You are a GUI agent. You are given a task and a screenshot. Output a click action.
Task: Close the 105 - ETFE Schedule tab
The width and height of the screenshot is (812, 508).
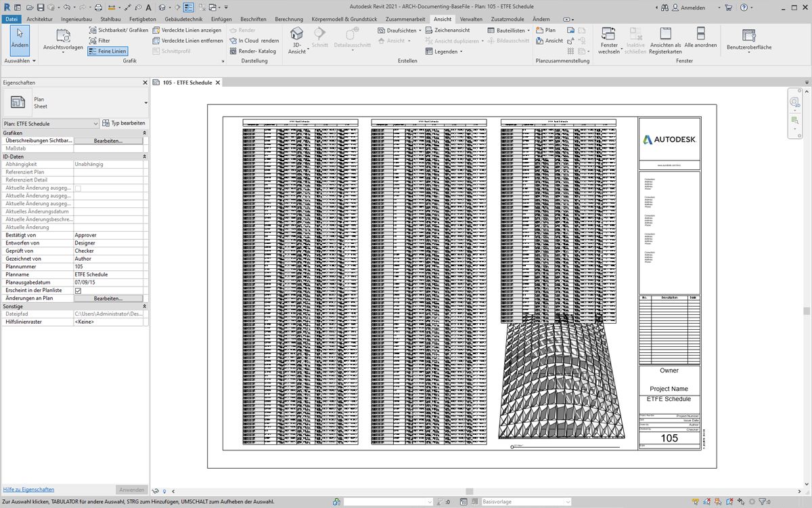(x=219, y=83)
